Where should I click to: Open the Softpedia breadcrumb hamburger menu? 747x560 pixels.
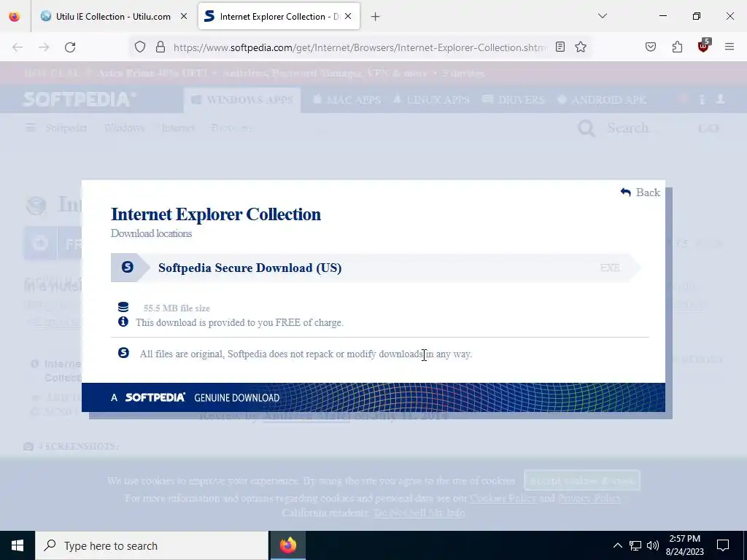point(31,127)
